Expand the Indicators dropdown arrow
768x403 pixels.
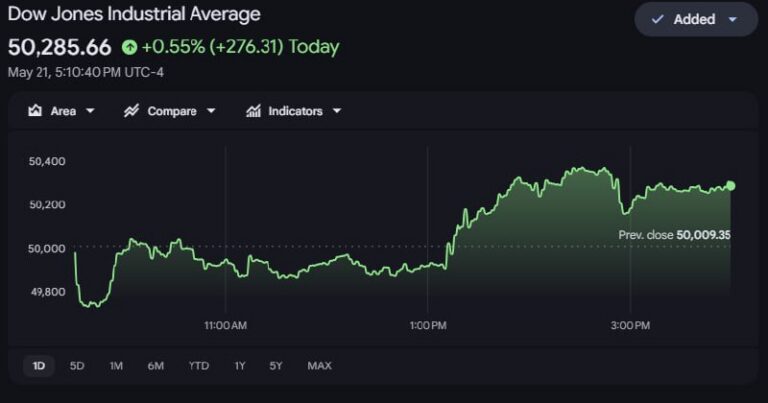tap(337, 111)
